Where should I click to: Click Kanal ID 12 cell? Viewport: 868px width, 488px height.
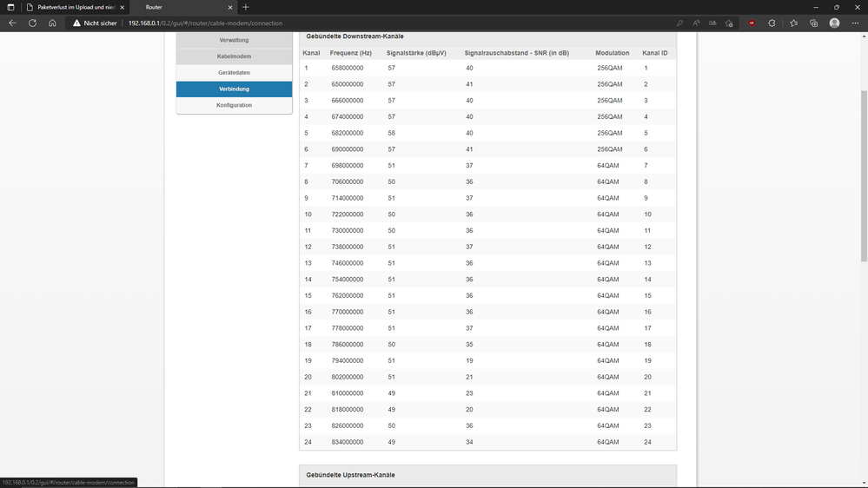(647, 247)
